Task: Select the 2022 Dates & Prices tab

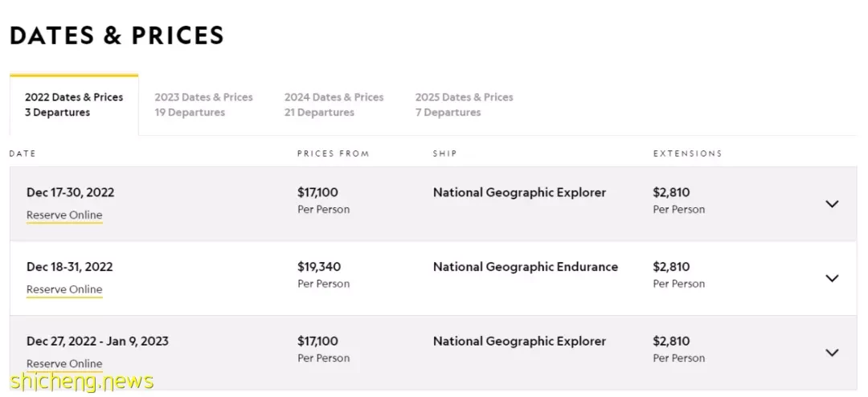Action: (74, 104)
